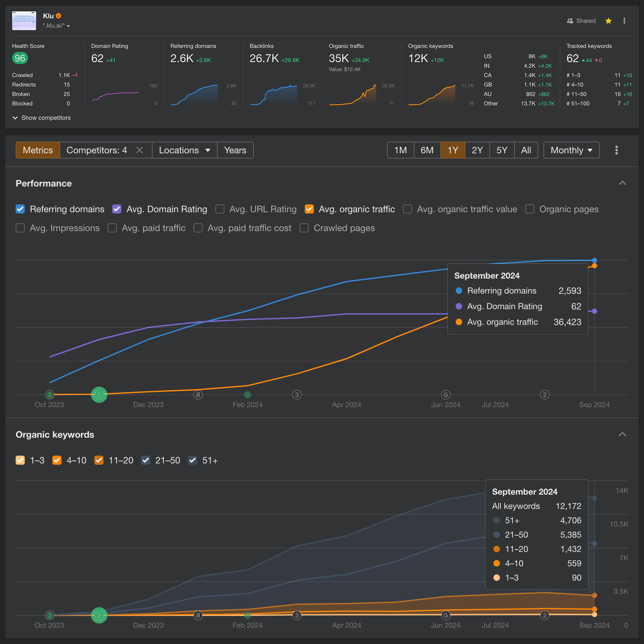Open the Monthly granularity dropdown
This screenshot has width=644, height=644.
click(x=571, y=150)
